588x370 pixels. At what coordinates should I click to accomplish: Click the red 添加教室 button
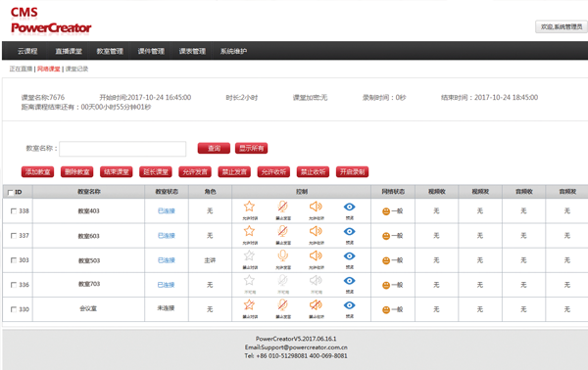pyautogui.click(x=37, y=172)
